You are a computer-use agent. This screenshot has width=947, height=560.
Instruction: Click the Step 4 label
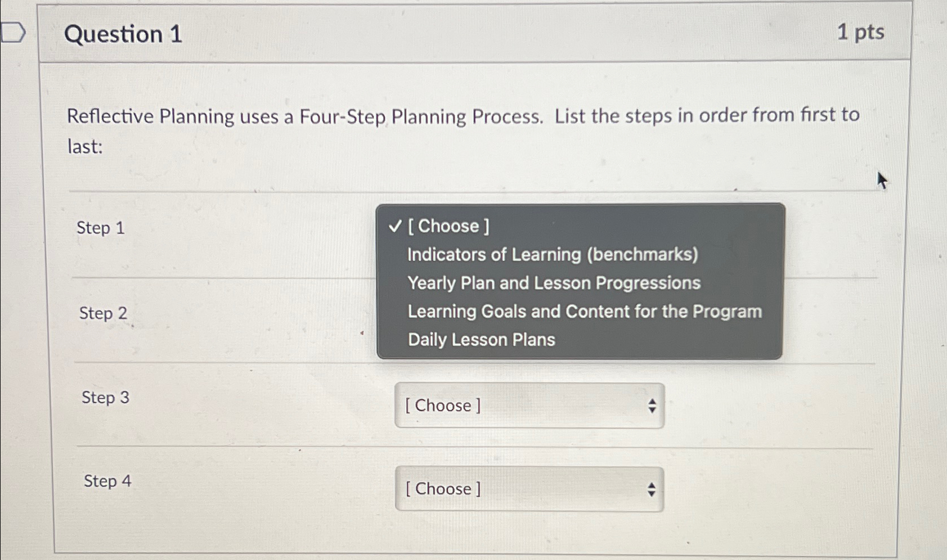[x=107, y=481]
